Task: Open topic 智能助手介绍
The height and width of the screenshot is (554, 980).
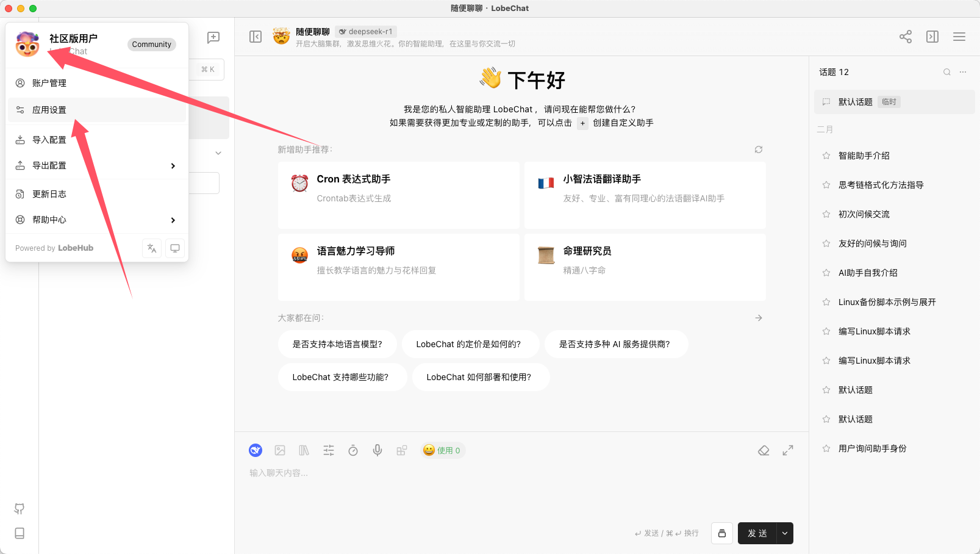Action: [894, 156]
